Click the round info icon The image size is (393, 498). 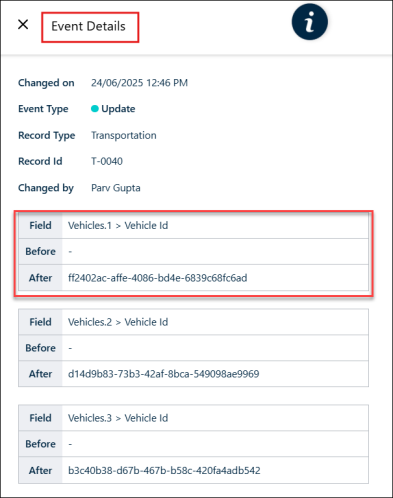click(310, 22)
